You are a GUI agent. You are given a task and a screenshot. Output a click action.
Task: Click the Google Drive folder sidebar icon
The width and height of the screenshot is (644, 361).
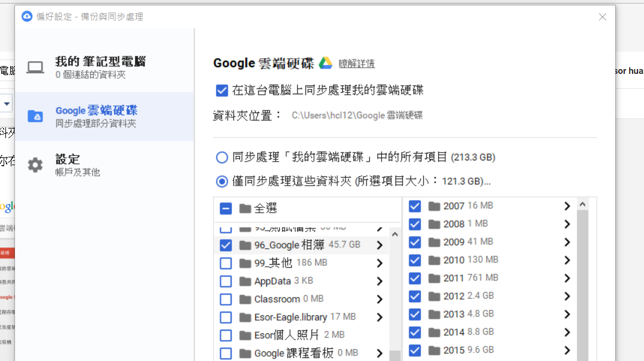35,117
